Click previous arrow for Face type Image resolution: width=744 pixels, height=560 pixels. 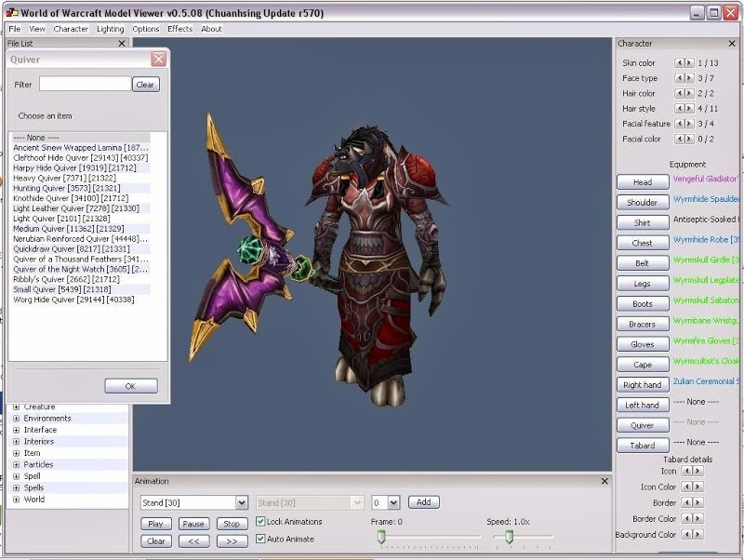click(x=680, y=78)
